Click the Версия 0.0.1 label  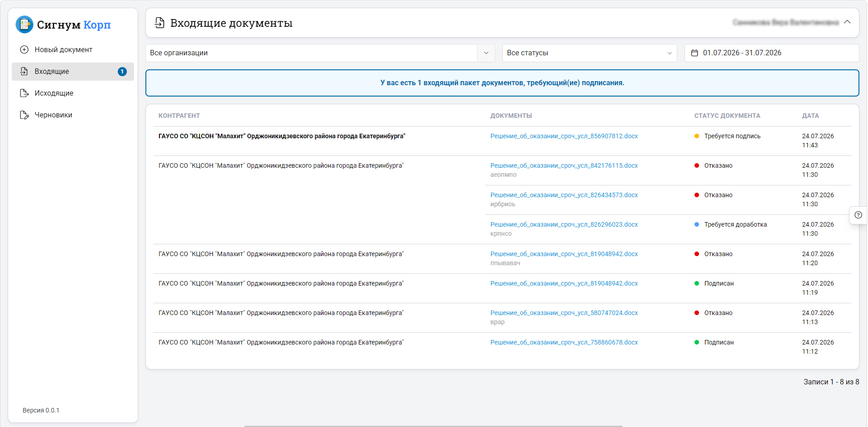coord(41,410)
